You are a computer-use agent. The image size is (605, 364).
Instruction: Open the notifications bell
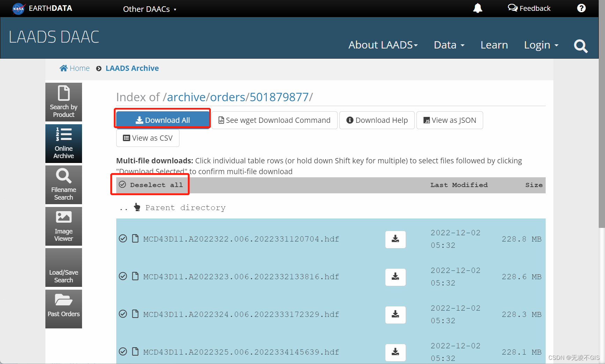[x=478, y=8]
